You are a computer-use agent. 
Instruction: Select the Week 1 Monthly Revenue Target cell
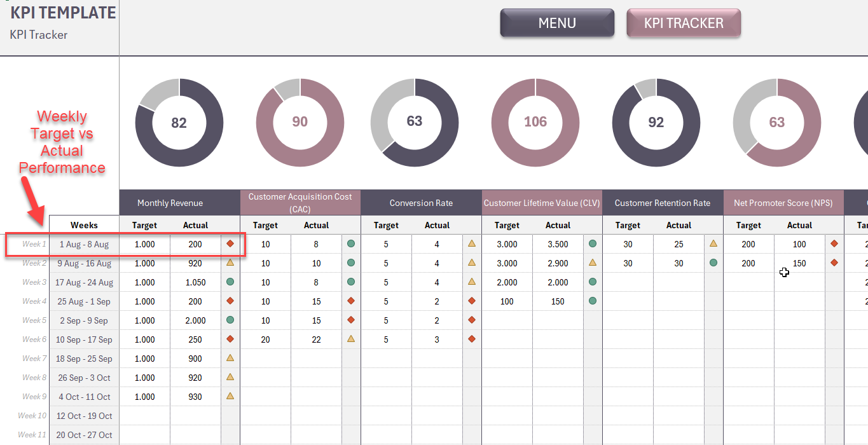point(144,243)
